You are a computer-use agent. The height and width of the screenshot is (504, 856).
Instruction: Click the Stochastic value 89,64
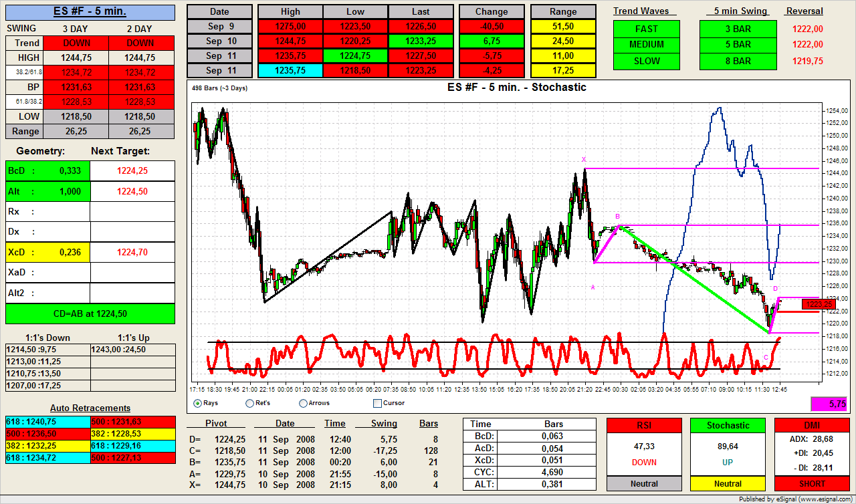728,446
